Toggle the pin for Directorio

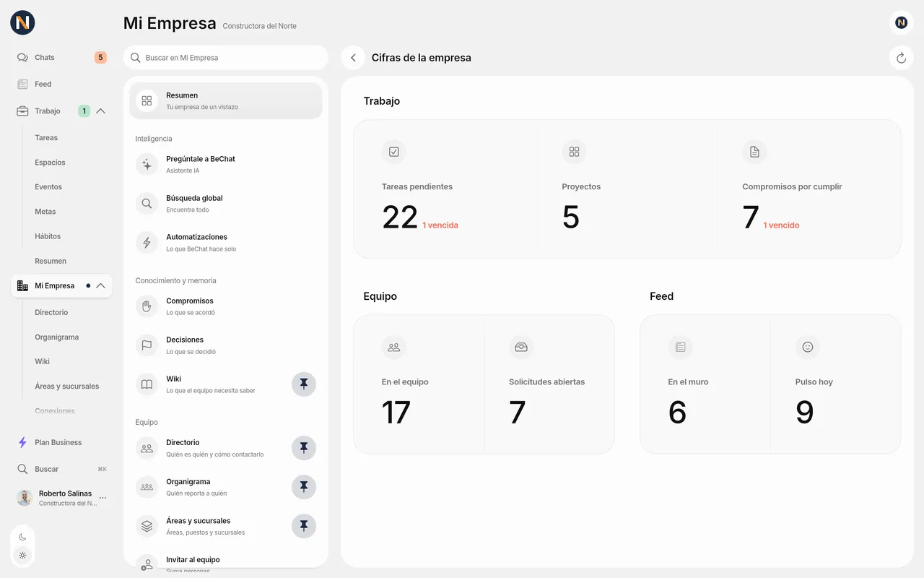click(x=304, y=448)
